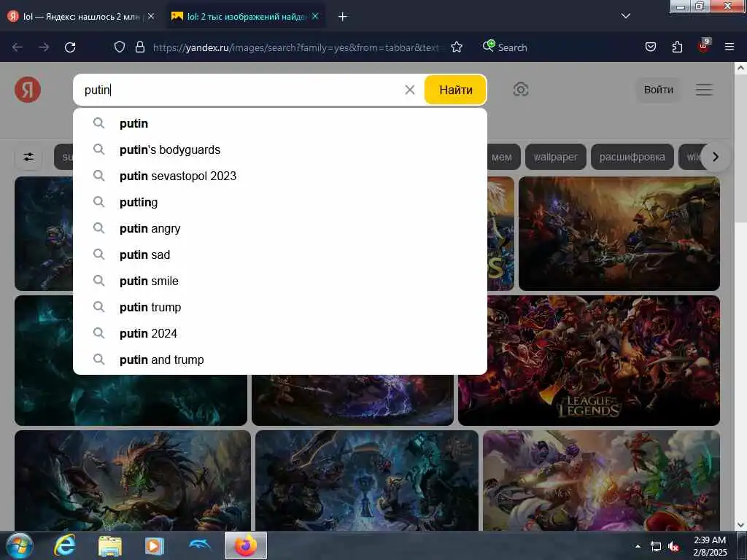Click the 'wallpaper' filter chip
Screen dimensions: 747x560
point(555,157)
